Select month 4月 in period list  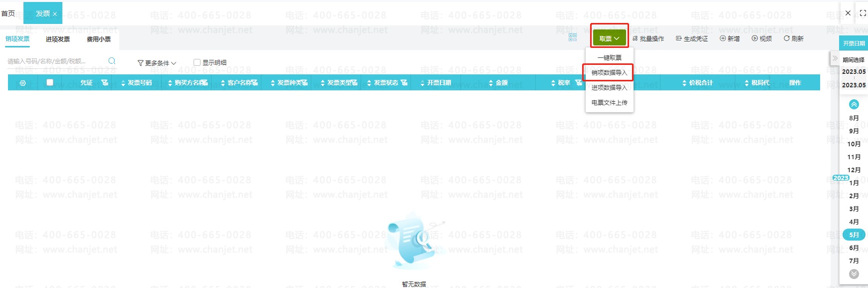point(854,222)
